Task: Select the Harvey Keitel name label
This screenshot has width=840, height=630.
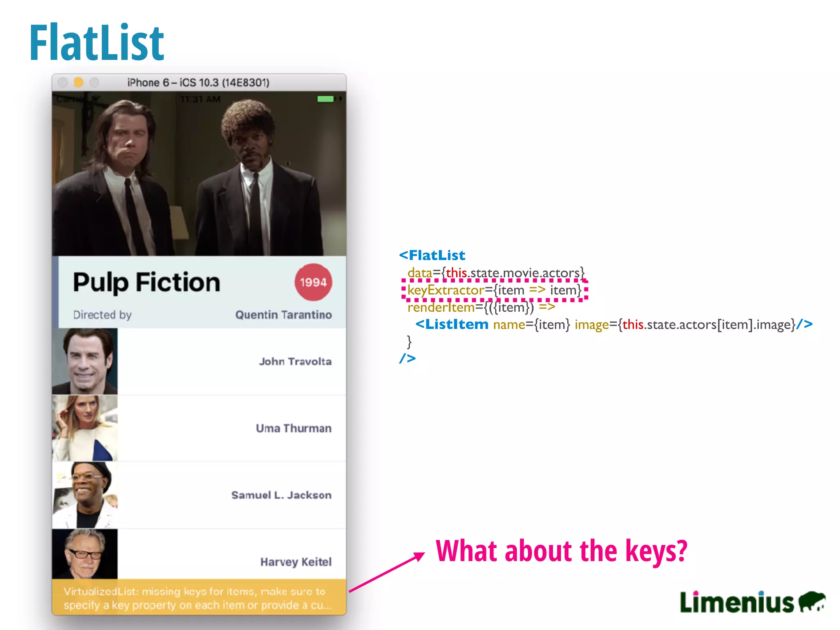Action: pyautogui.click(x=296, y=562)
